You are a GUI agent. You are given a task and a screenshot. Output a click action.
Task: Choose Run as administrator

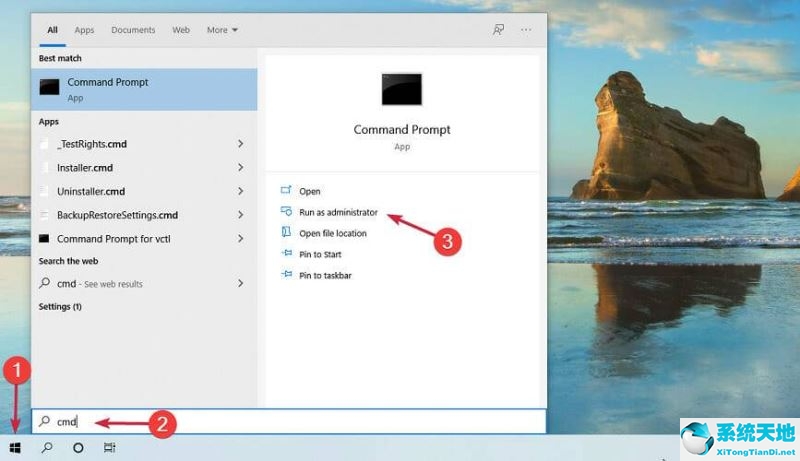click(x=338, y=212)
